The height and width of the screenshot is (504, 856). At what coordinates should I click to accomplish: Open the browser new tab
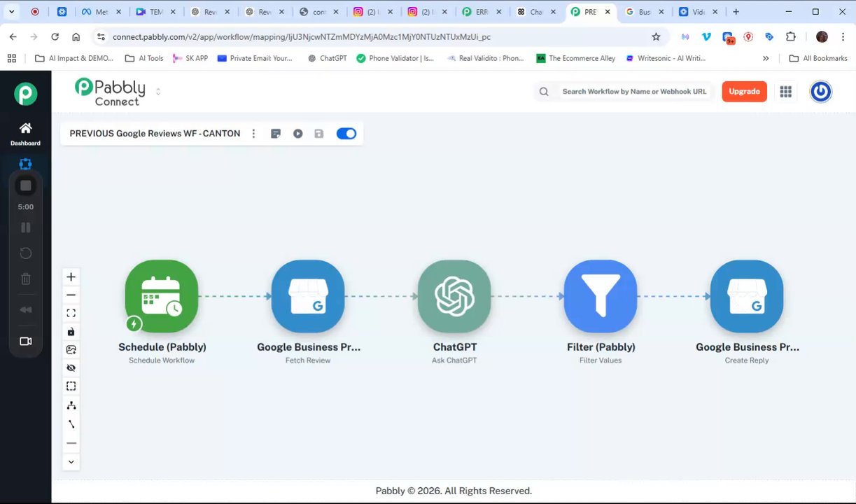pyautogui.click(x=736, y=12)
